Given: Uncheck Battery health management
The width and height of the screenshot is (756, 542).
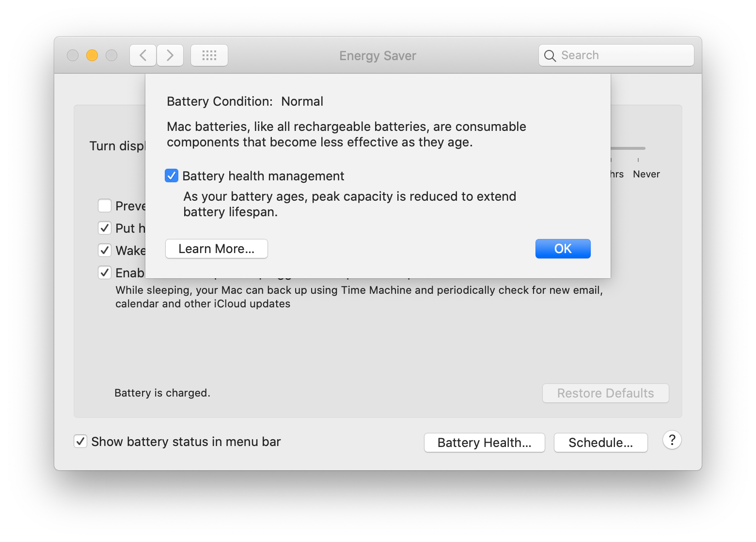Looking at the screenshot, I should coord(172,175).
